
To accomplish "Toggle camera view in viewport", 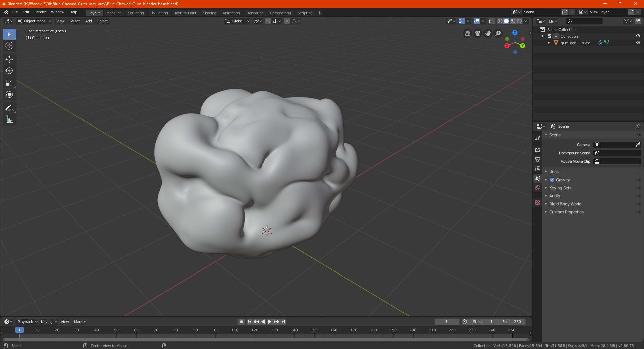I will (478, 33).
